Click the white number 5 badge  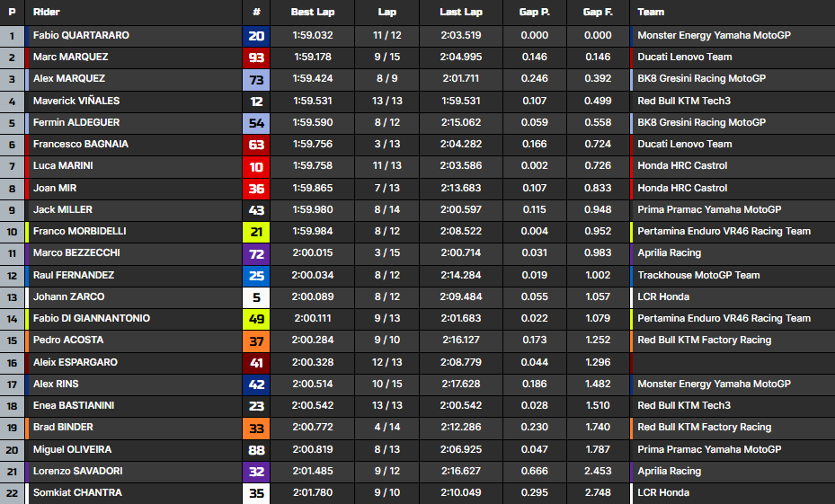pyautogui.click(x=256, y=297)
